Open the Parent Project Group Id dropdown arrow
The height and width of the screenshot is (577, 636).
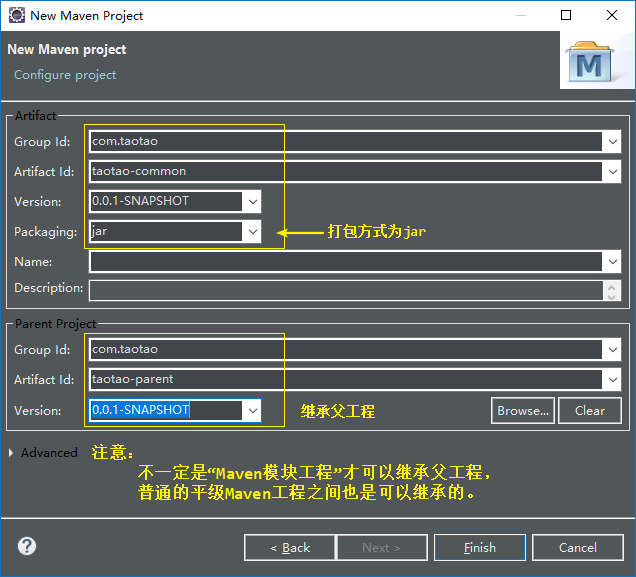point(612,350)
